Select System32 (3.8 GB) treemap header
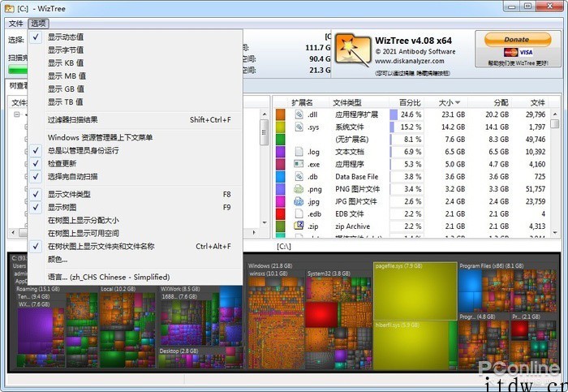Image resolution: width=568 pixels, height=392 pixels. click(329, 274)
